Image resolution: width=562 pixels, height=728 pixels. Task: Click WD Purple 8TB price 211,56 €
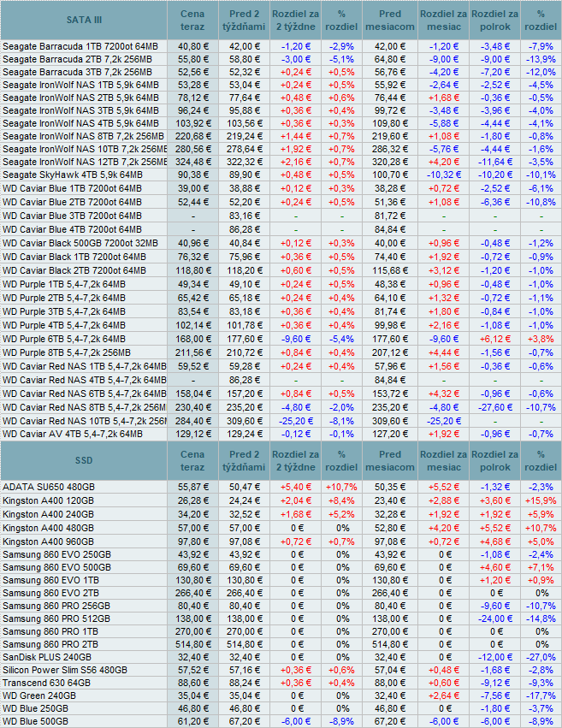point(193,352)
